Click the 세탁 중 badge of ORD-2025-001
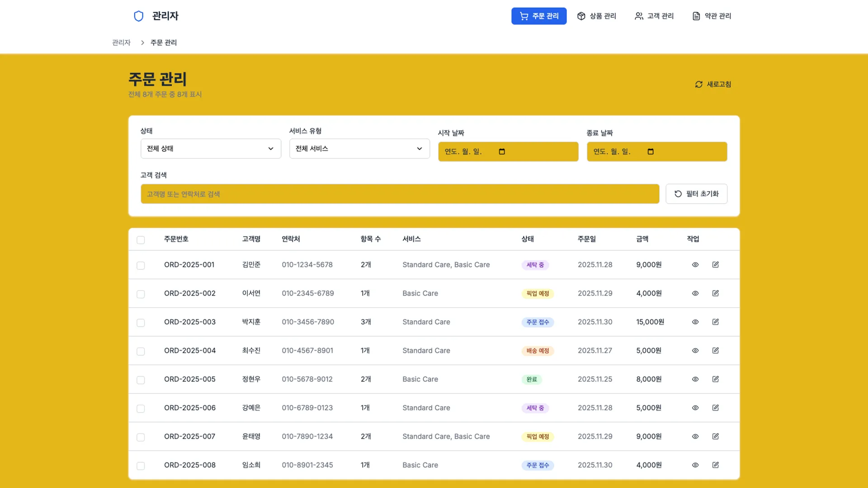This screenshot has width=868, height=488. tap(535, 265)
